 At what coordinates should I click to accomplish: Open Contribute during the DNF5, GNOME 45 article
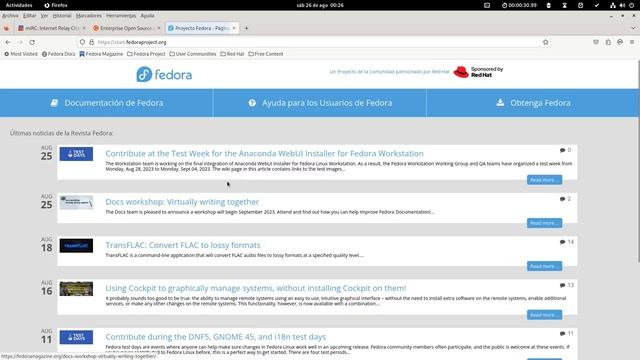(x=216, y=337)
